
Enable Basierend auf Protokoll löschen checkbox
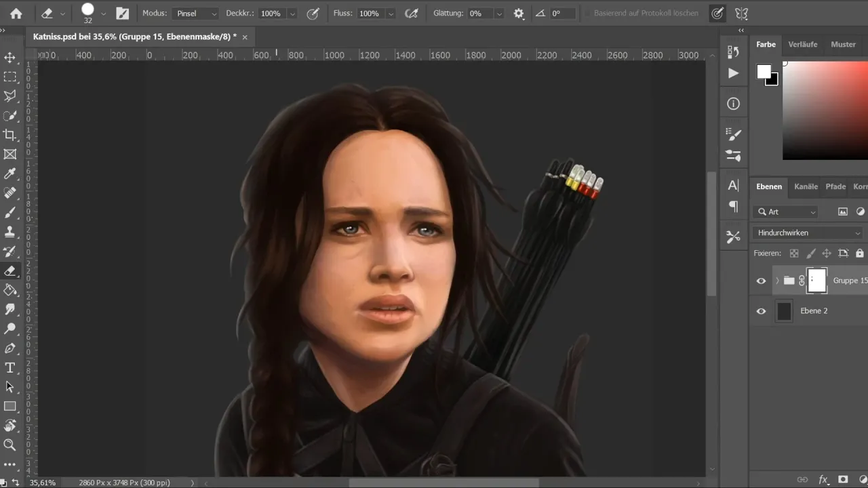coord(588,14)
